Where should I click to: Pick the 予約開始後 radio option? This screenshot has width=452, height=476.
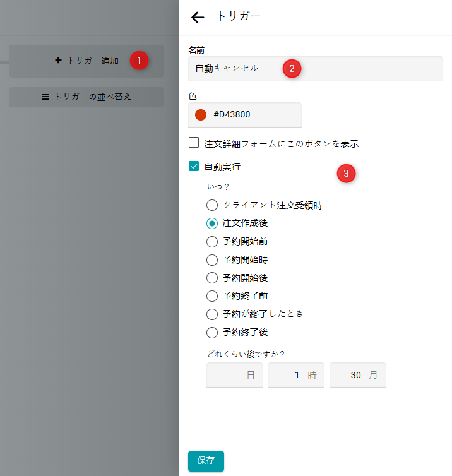coord(212,278)
